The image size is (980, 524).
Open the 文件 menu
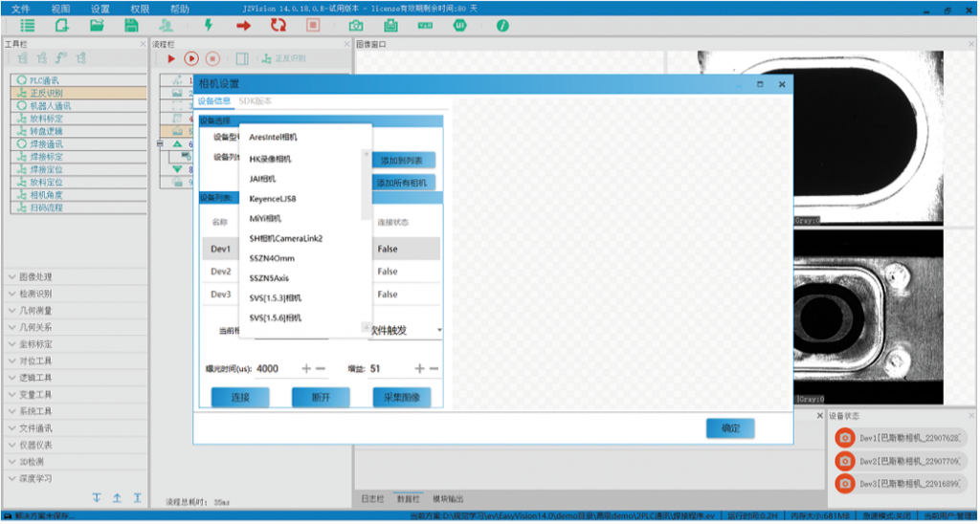click(21, 9)
